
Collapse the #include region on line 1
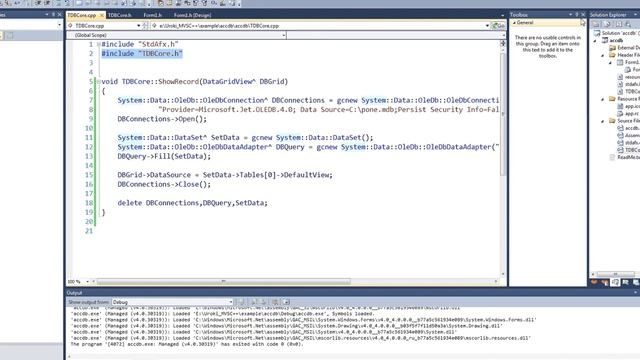(x=98, y=44)
